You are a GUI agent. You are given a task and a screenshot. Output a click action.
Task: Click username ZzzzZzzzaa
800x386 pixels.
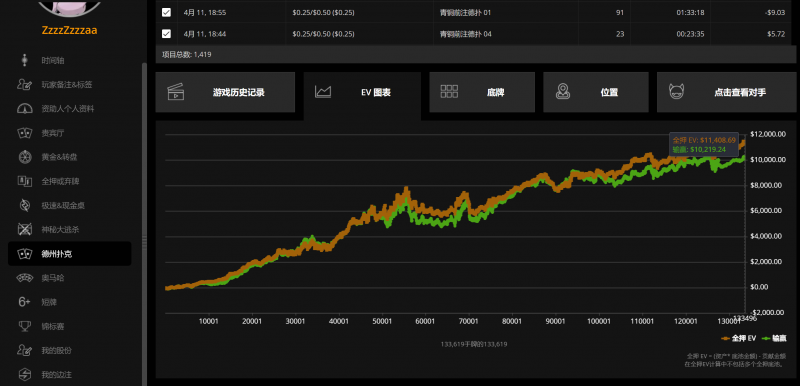69,31
